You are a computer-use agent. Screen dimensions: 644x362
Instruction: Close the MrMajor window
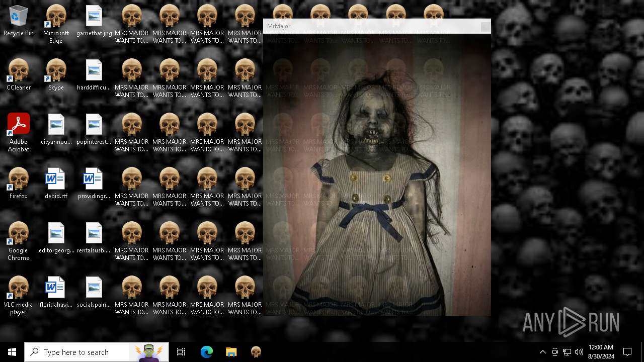coord(485,27)
